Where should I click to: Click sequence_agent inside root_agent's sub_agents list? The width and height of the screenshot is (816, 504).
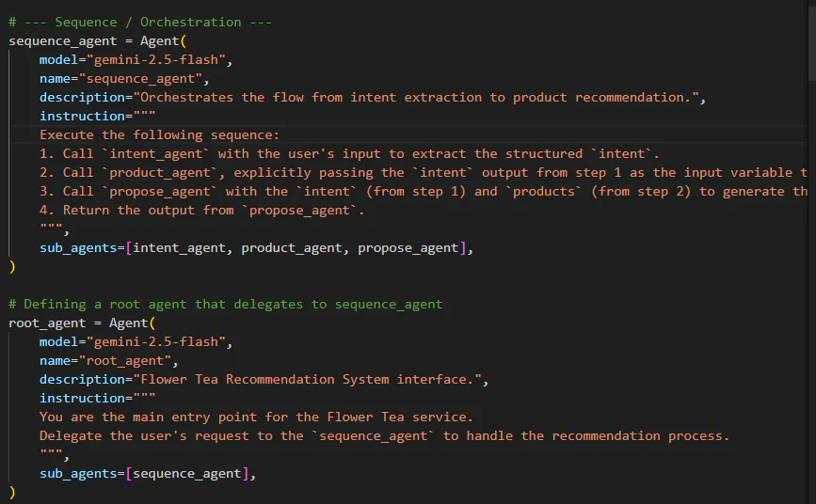(x=187, y=473)
